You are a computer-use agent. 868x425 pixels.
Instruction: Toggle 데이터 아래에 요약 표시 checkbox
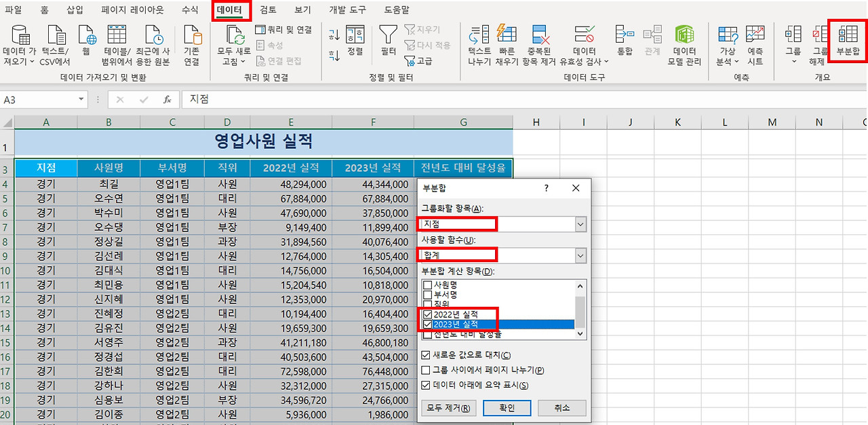[x=425, y=385]
